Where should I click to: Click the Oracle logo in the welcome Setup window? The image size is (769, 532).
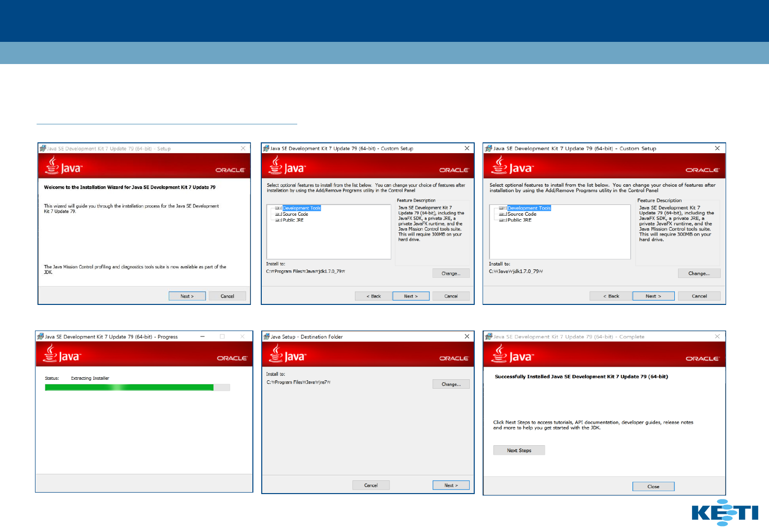(230, 170)
